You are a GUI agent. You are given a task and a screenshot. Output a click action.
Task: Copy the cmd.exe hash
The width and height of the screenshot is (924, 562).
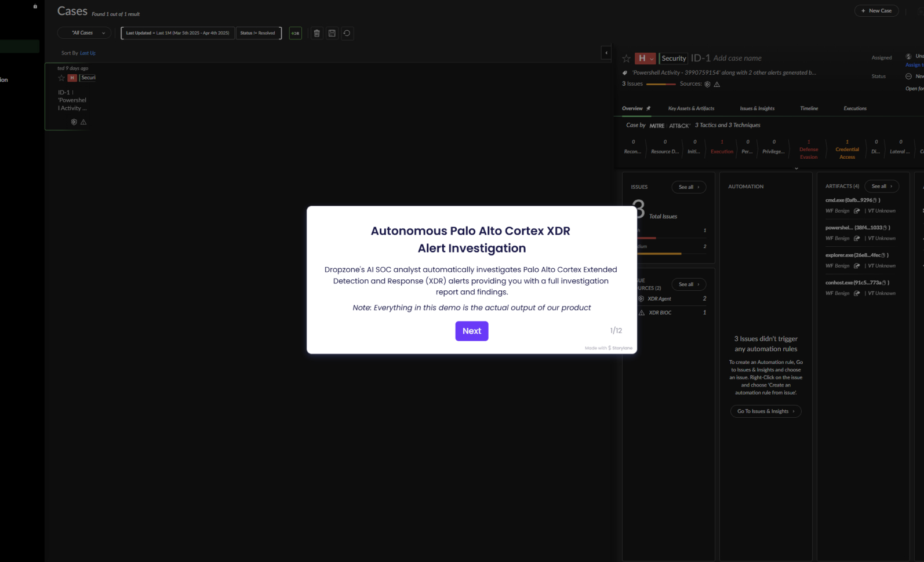[875, 200]
